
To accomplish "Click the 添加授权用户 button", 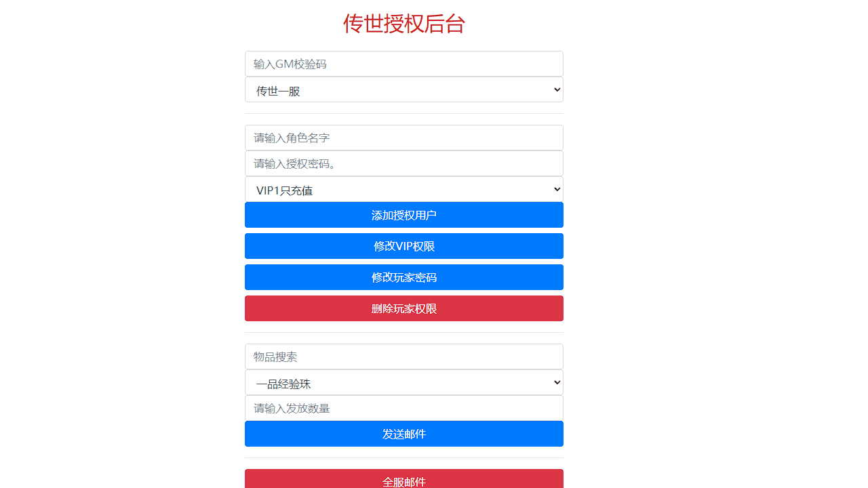I will 404,215.
